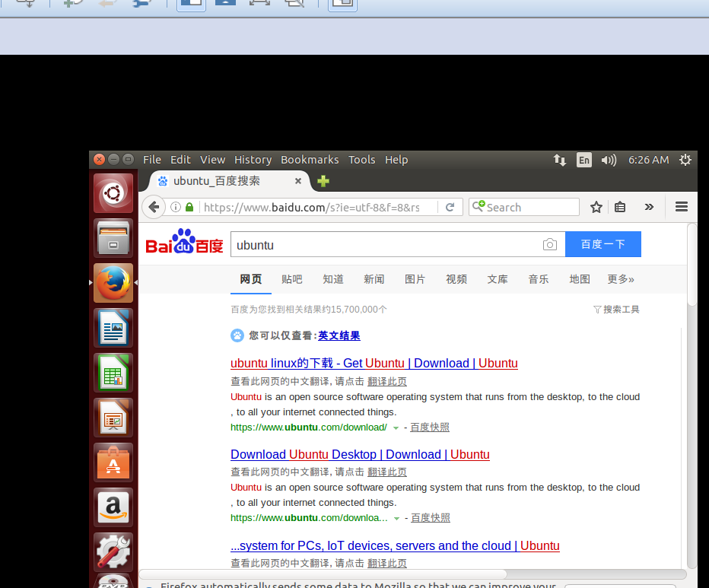Show more toolbar items with chevron
Screen dimensions: 709x588
tap(649, 207)
